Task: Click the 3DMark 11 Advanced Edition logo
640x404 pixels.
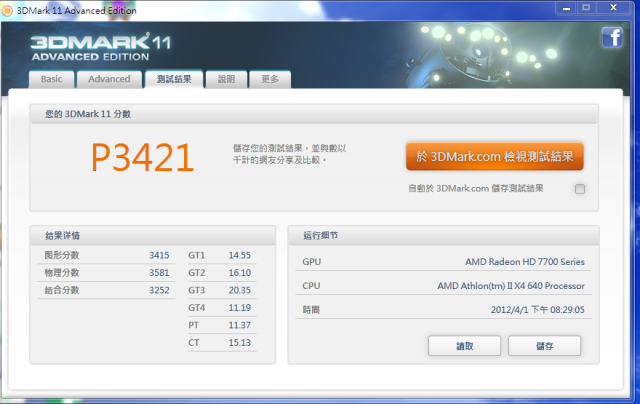Action: click(x=101, y=47)
